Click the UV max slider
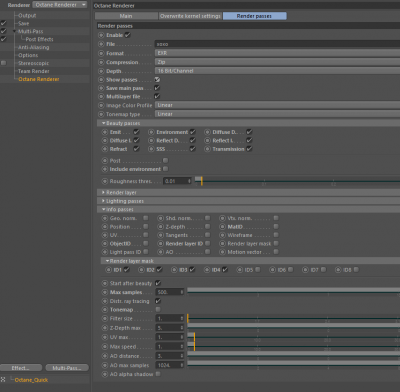The image size is (400, 392). click(293, 337)
